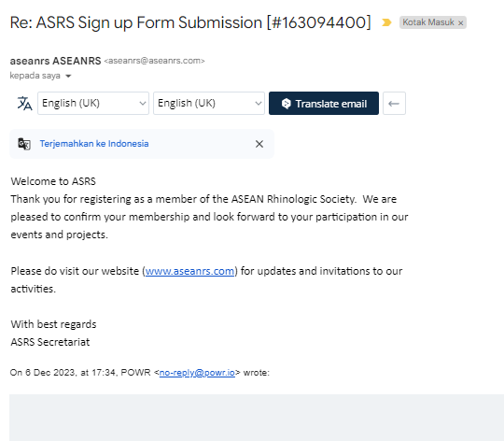This screenshot has width=504, height=441.
Task: Remove the Kotak Masuk label
Action: click(461, 23)
